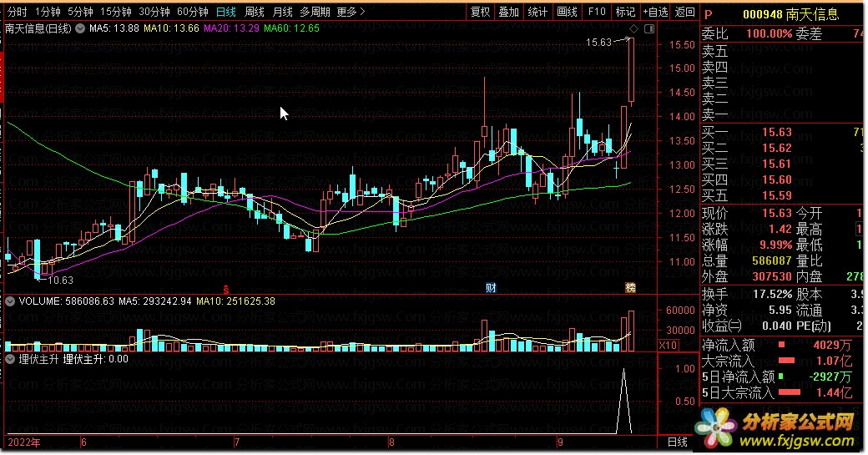This screenshot has width=868, height=455.
Task: Expand the 更多 periods dropdown
Action: 351,12
